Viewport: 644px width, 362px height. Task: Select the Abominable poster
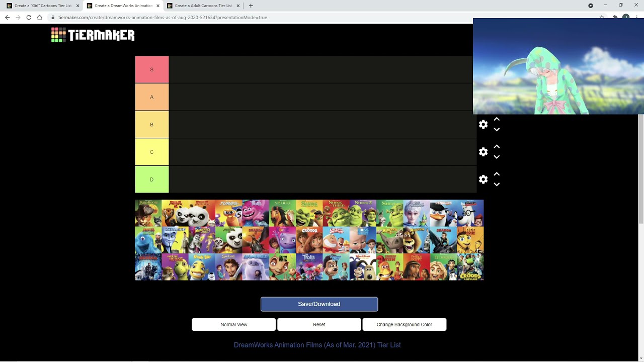pyautogui.click(x=256, y=267)
